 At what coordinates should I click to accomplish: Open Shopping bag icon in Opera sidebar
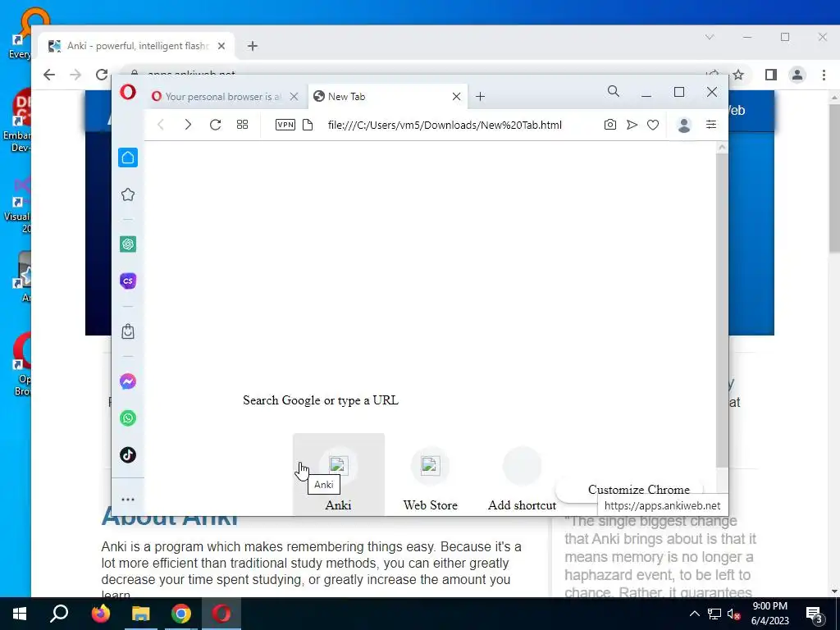127,331
